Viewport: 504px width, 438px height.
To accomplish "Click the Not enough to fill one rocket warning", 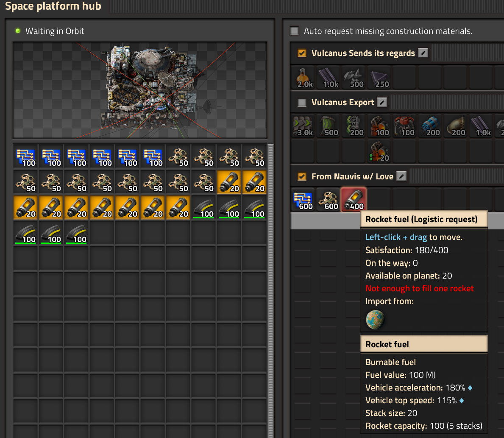I will click(420, 288).
